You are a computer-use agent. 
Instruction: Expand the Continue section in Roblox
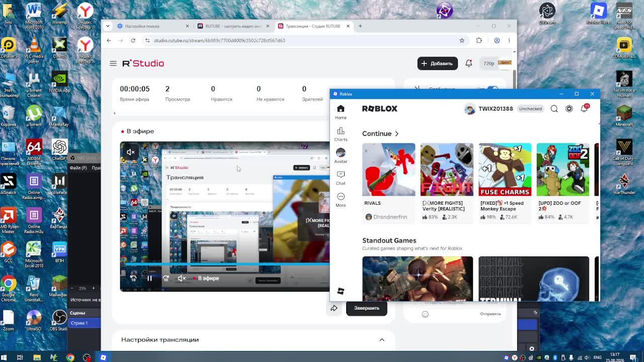point(380,134)
